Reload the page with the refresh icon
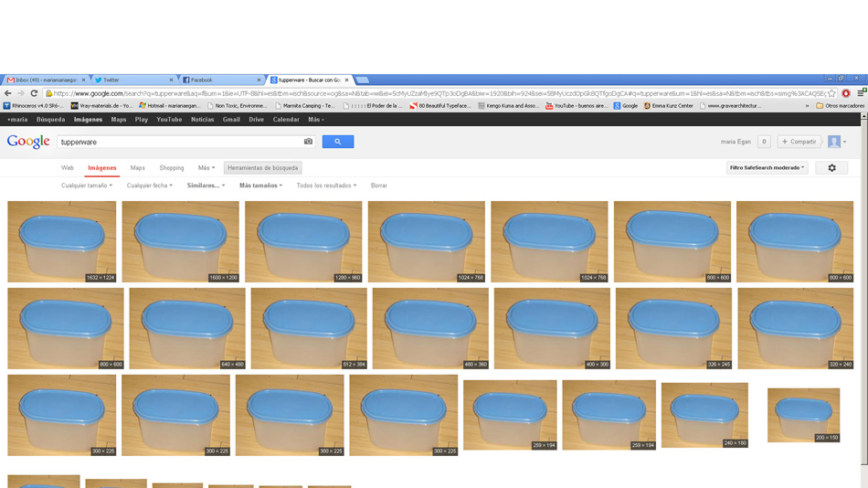The width and height of the screenshot is (868, 488). pos(34,93)
